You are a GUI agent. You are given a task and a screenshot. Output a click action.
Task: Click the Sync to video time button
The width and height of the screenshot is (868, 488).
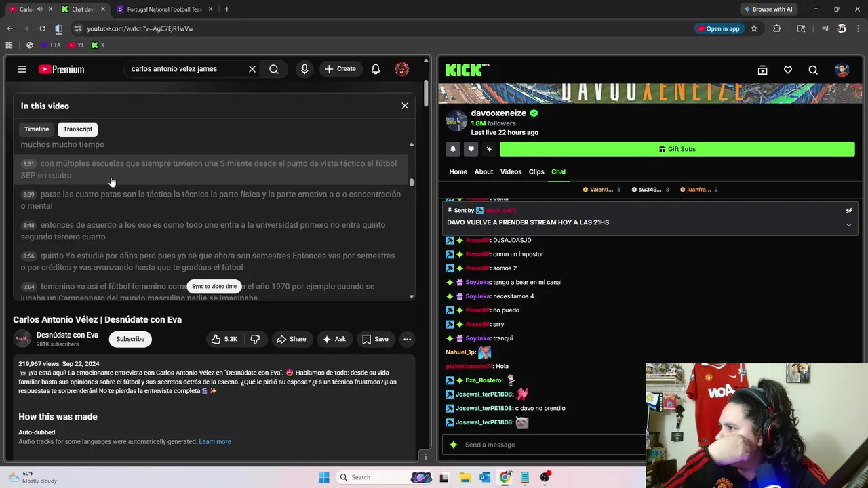pyautogui.click(x=214, y=286)
